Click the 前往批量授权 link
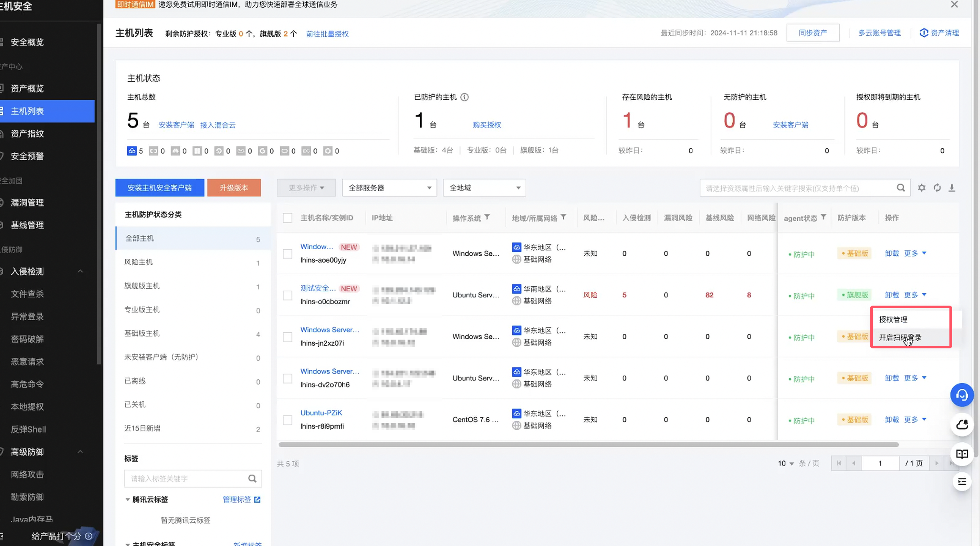The image size is (980, 546). click(327, 34)
